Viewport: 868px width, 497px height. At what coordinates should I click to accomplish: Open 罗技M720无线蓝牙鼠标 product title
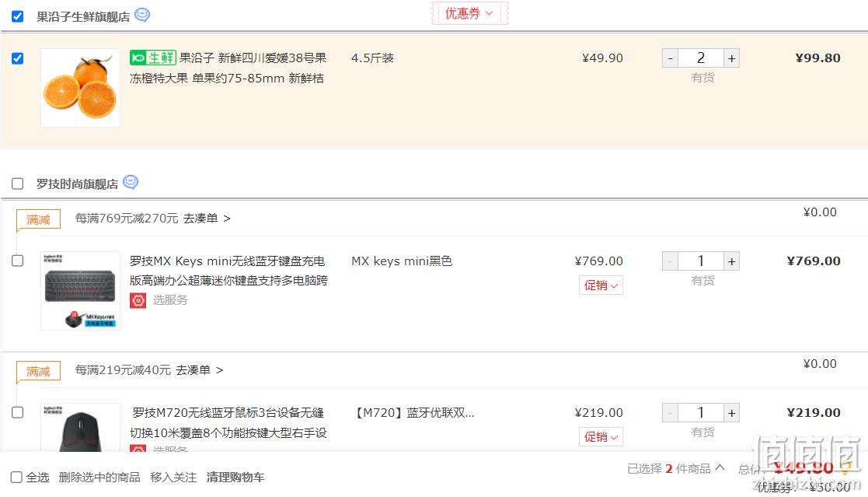tap(228, 422)
